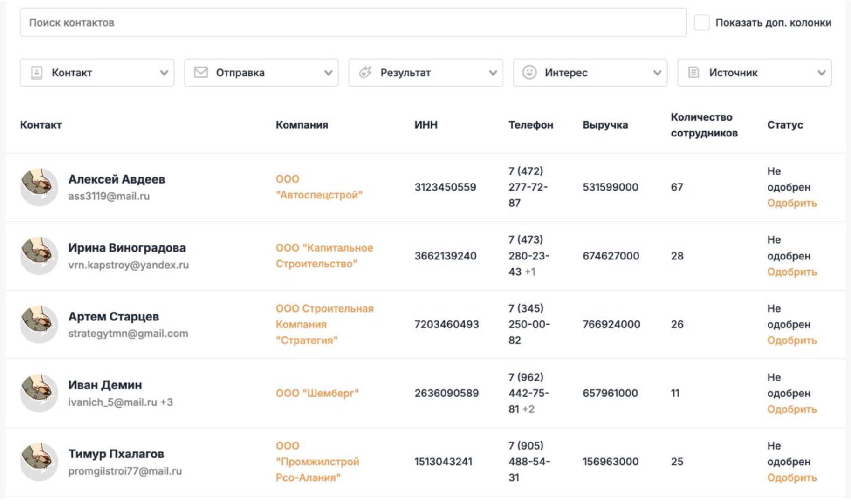
Task: Click the Количество сотрудников column header
Action: [x=704, y=125]
